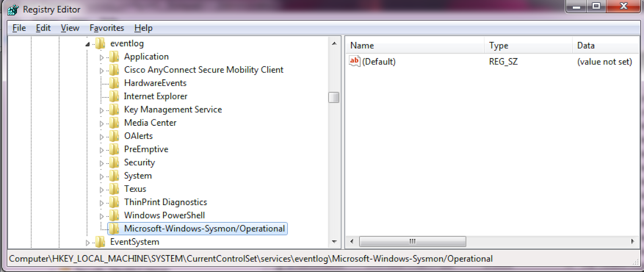The width and height of the screenshot is (644, 272).
Task: Sort values by the Name column header
Action: tap(415, 46)
